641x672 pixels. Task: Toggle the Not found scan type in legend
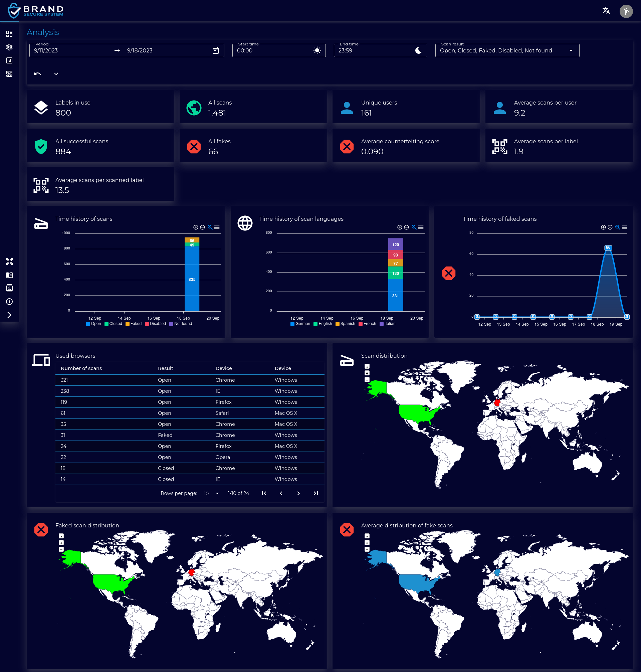pos(179,324)
